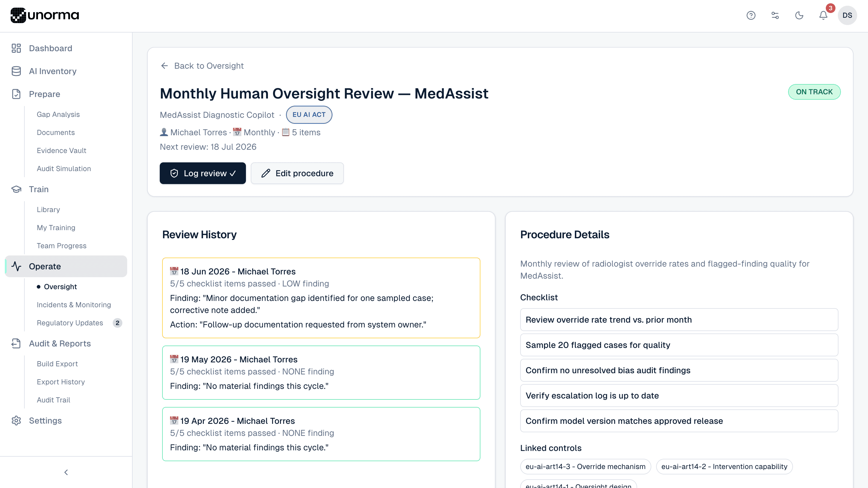Click the Settings gear icon
Viewport: 868px width, 488px height.
click(16, 421)
